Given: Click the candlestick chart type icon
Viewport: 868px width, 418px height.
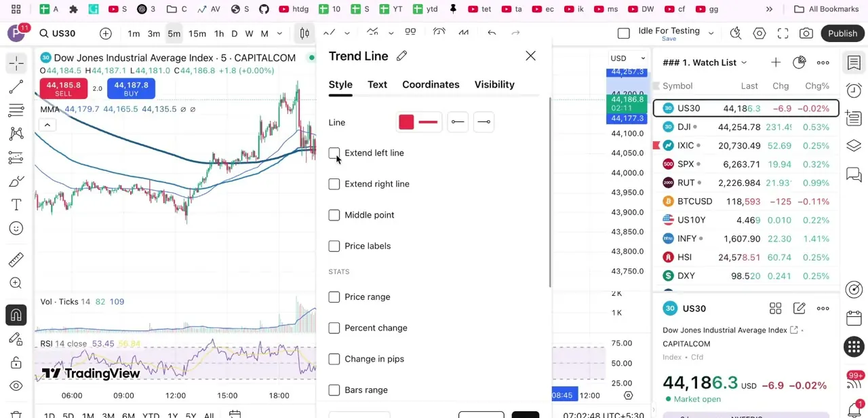Looking at the screenshot, I should [x=304, y=33].
